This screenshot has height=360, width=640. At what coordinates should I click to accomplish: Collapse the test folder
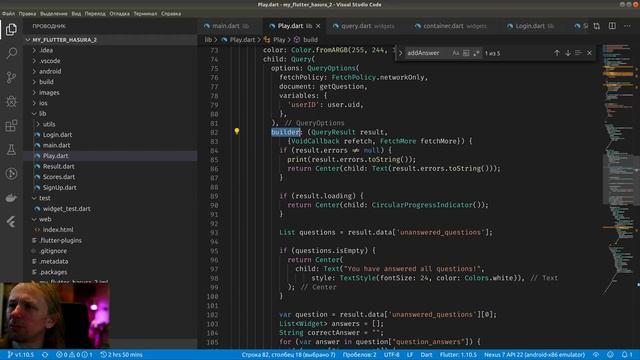tap(110, 198)
